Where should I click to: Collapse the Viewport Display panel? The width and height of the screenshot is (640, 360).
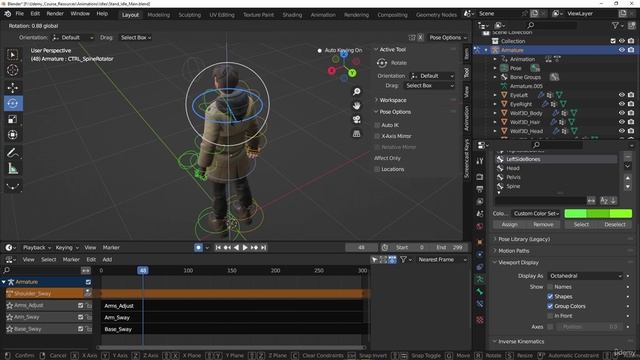click(518, 263)
